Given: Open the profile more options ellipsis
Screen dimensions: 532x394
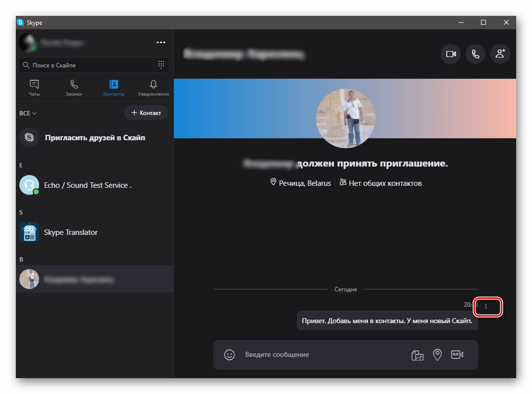Looking at the screenshot, I should coord(161,43).
